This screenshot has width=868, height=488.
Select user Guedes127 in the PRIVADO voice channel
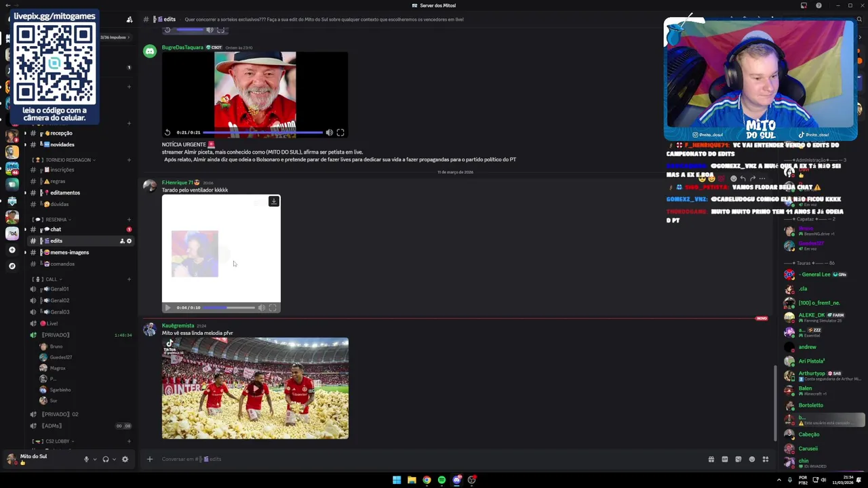click(x=61, y=357)
